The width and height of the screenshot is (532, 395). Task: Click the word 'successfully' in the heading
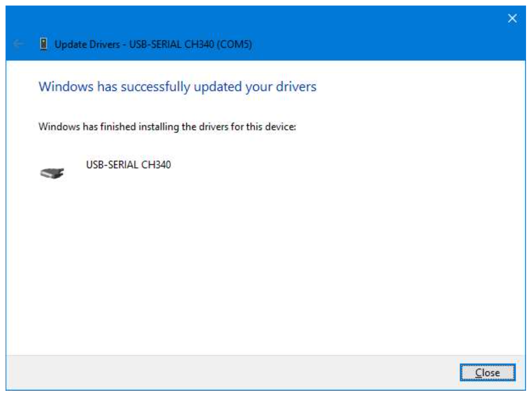point(155,87)
